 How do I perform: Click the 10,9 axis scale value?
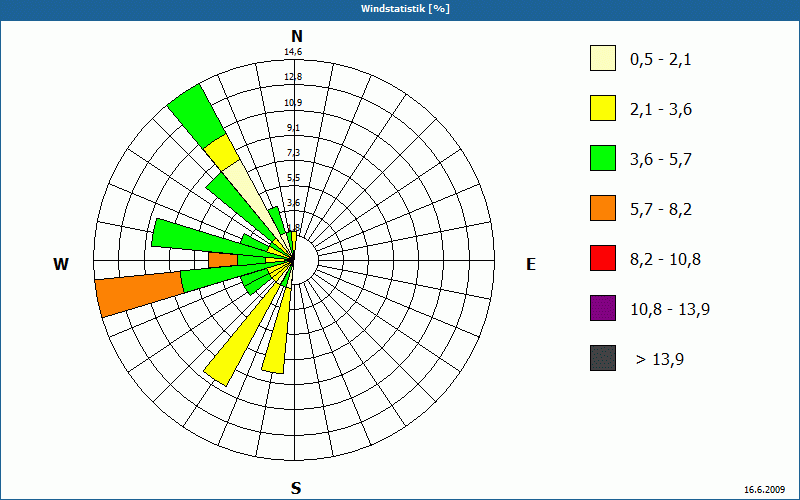293,103
